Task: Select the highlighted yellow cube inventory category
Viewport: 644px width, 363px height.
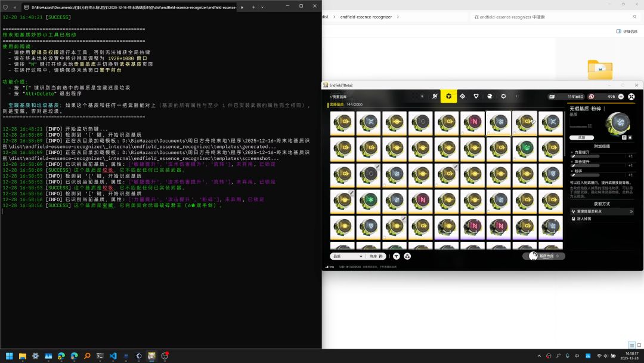Action: pos(448,96)
